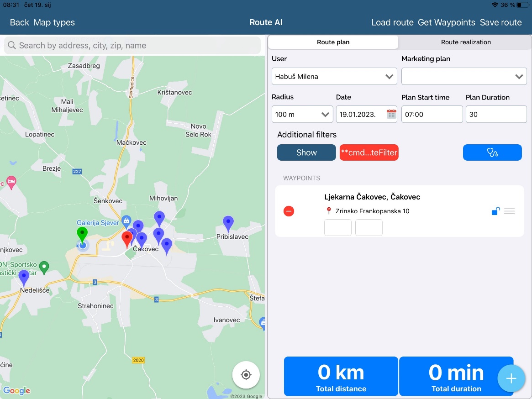Screen dimensions: 532x399
Task: Expand the Radius 100 m dropdown
Action: coord(302,115)
